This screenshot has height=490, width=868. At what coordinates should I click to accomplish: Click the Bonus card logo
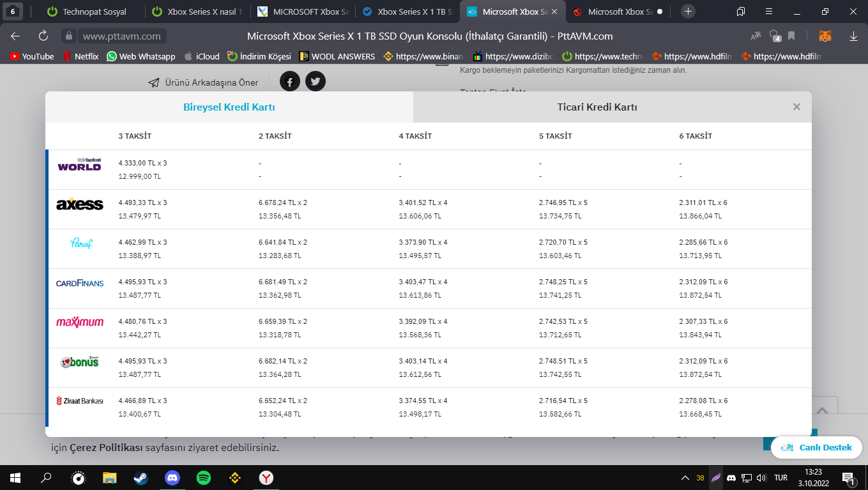pos(80,362)
